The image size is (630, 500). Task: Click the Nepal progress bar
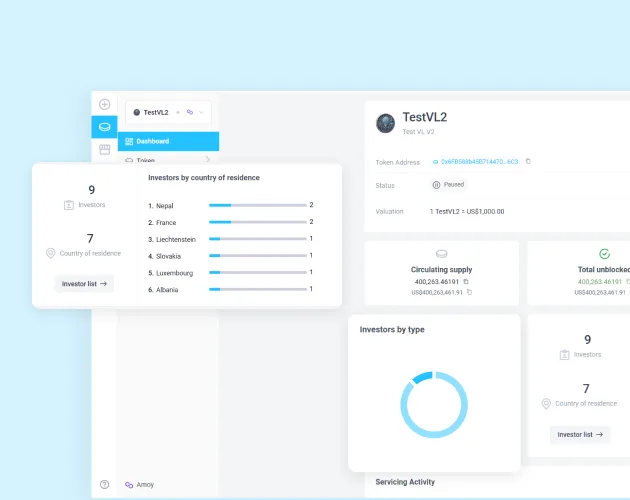tap(258, 205)
